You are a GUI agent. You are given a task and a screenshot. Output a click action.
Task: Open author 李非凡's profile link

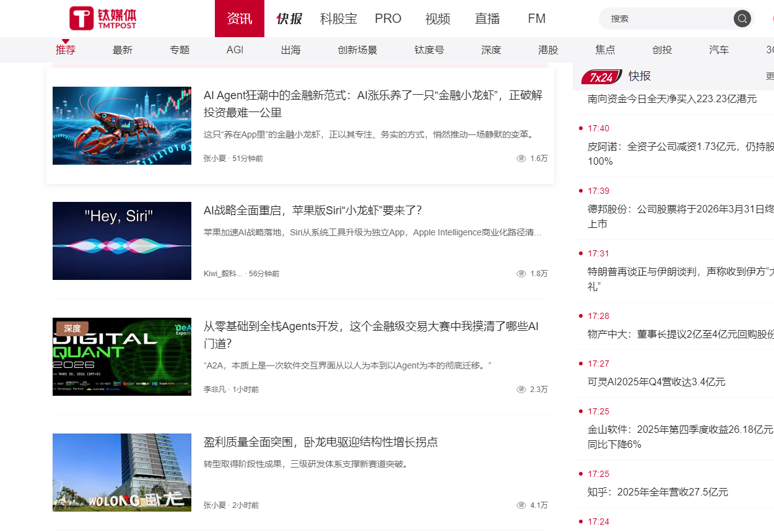click(x=214, y=390)
